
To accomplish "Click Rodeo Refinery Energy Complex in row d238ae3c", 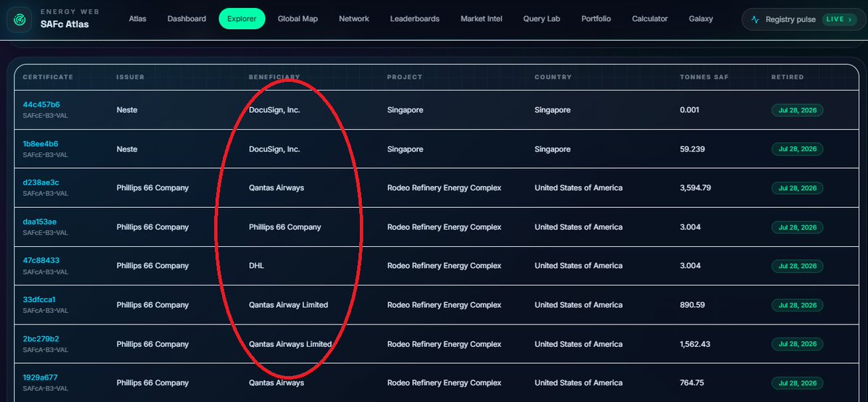I will tap(444, 188).
